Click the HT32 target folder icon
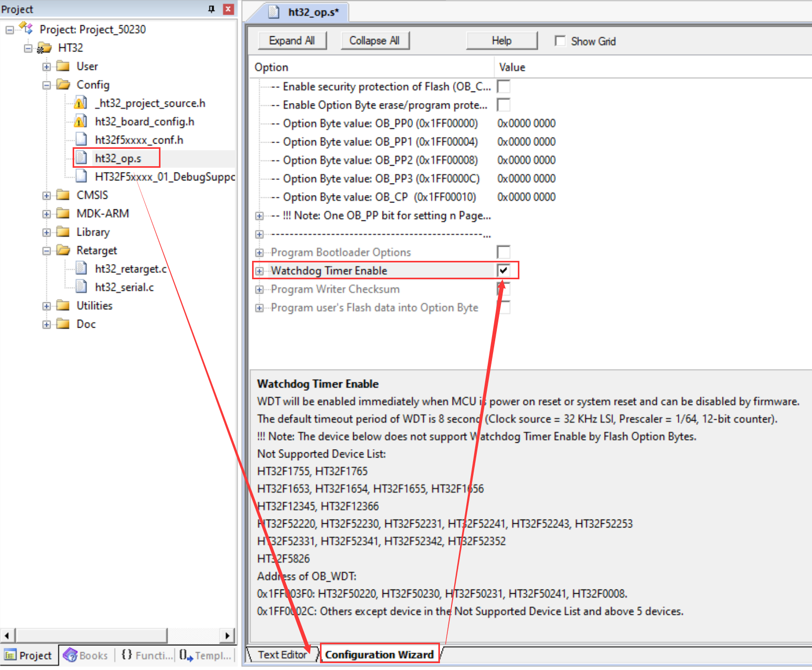This screenshot has height=670, width=812. [x=44, y=48]
